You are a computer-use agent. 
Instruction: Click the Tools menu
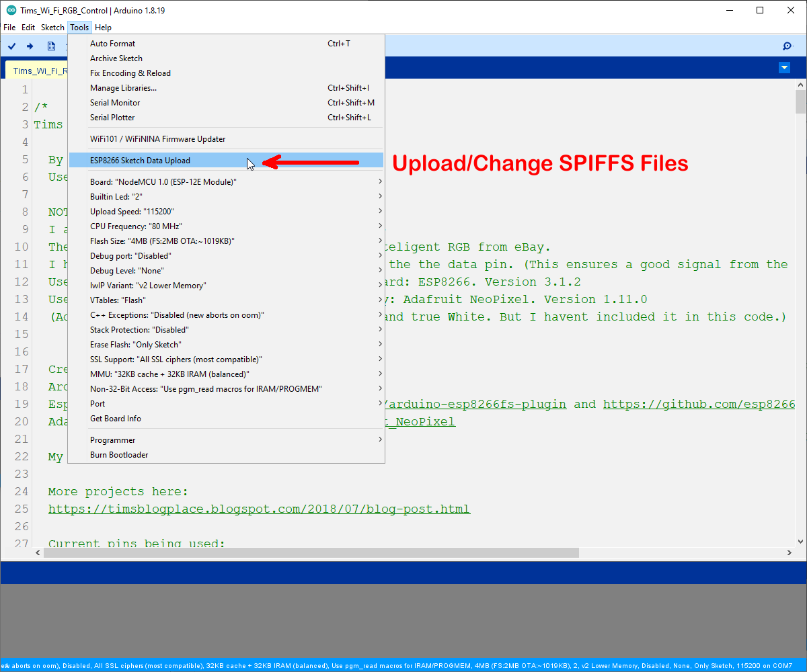pyautogui.click(x=79, y=28)
